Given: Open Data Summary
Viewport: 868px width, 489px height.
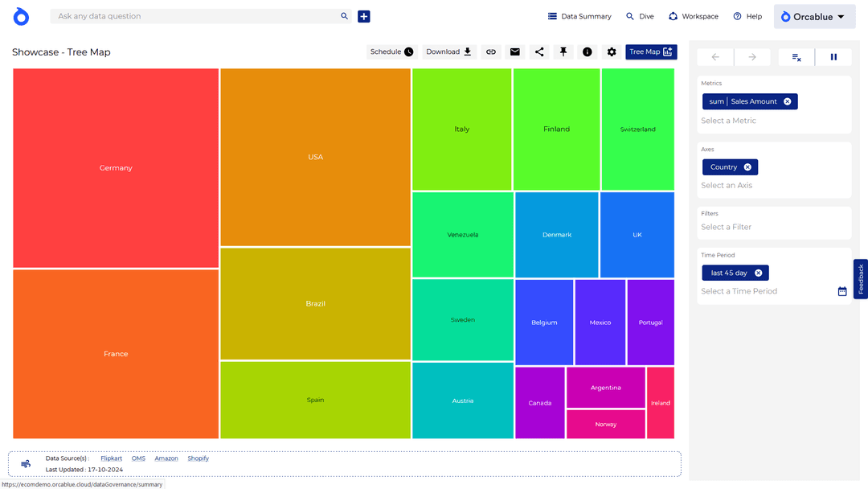Looking at the screenshot, I should (579, 16).
